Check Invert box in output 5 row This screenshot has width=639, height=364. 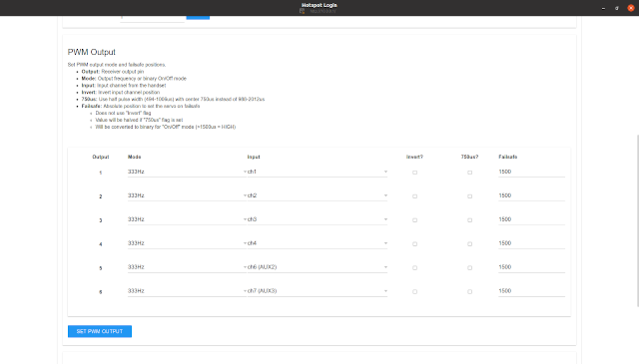click(x=415, y=268)
